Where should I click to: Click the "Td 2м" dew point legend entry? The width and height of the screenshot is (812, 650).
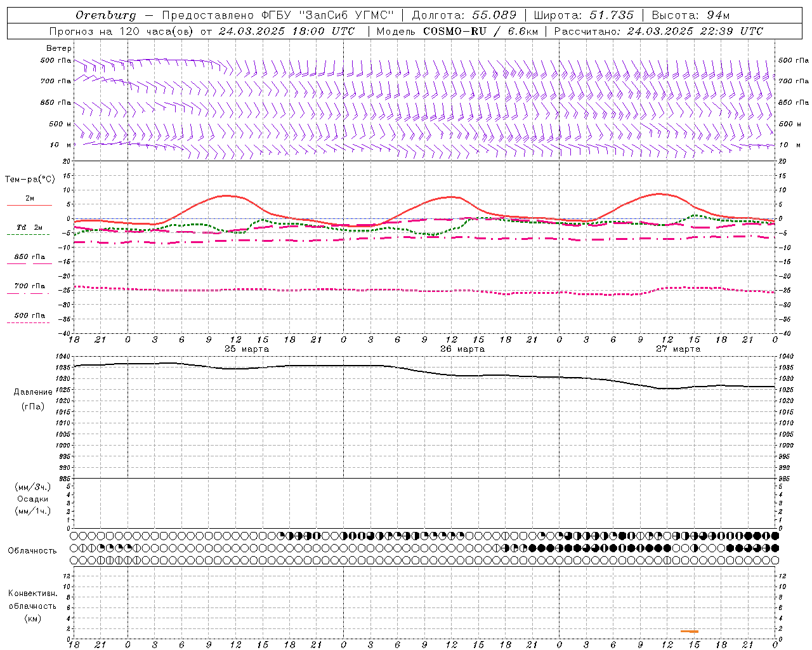click(30, 227)
